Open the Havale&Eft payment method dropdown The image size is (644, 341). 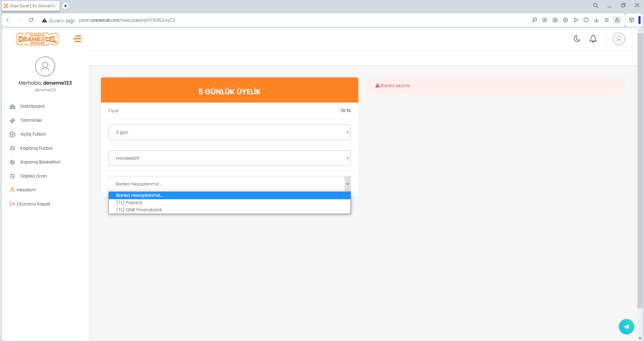[x=229, y=158]
